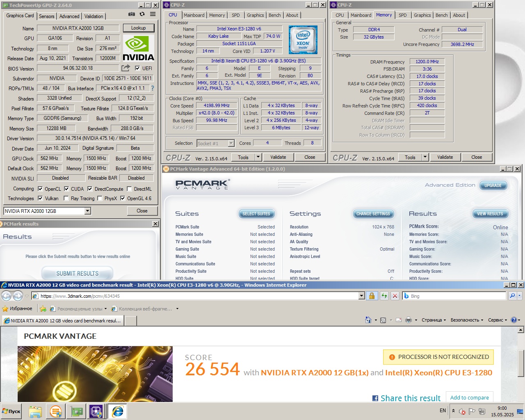Screen dimensions: 525x420
Task: Click the VIEW RESULTS button in PCMark
Action: click(490, 214)
